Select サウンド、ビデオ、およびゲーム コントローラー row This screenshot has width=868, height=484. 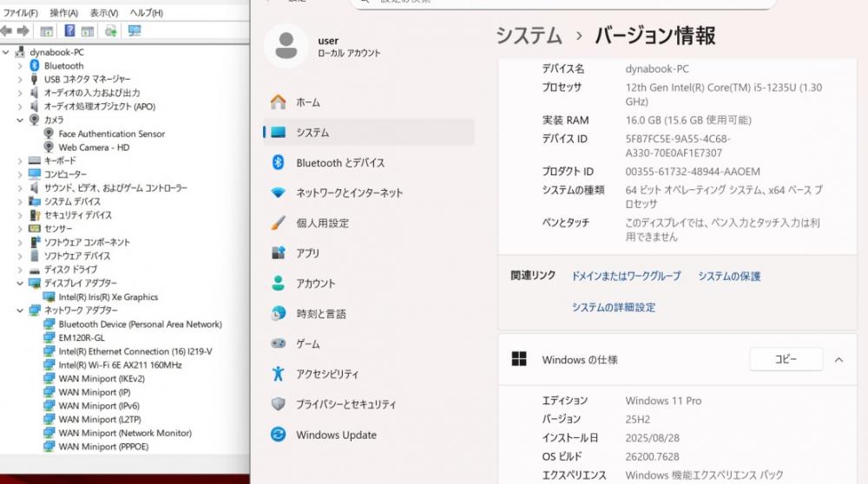[115, 188]
